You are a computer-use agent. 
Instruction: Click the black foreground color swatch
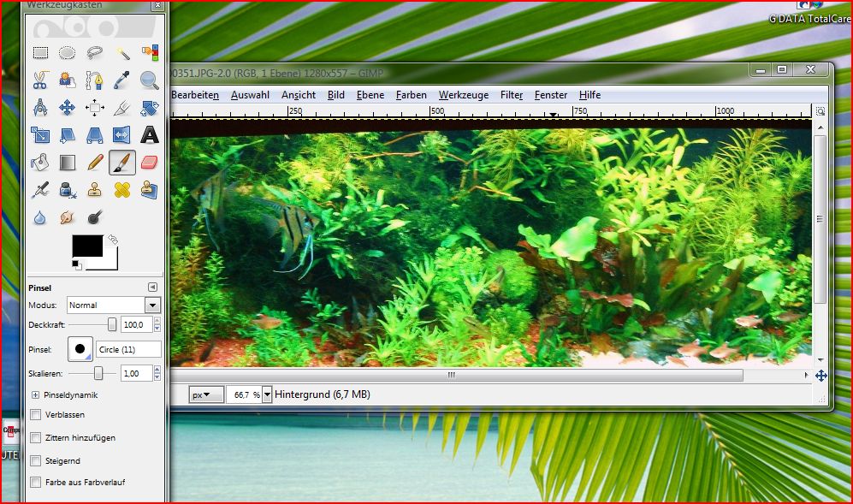click(86, 246)
